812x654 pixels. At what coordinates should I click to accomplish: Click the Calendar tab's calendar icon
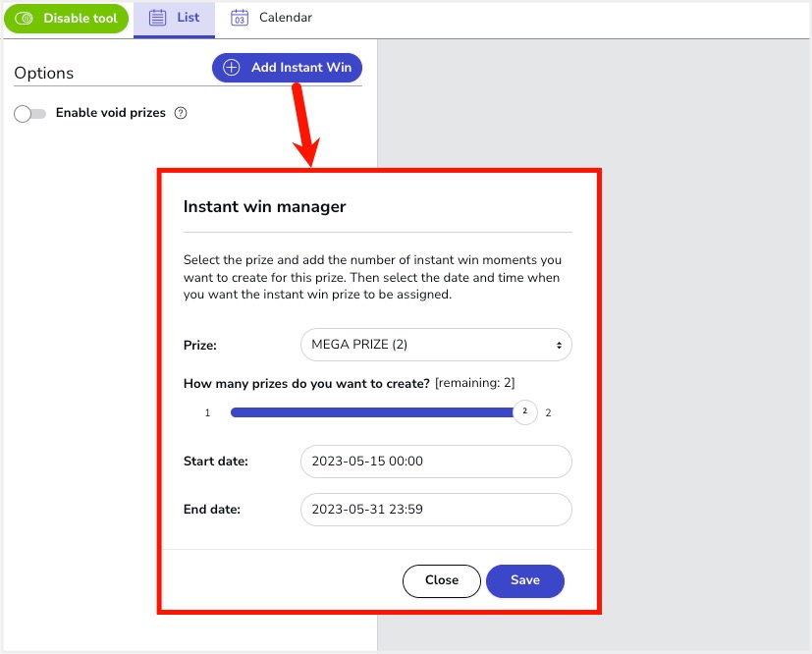pyautogui.click(x=239, y=18)
